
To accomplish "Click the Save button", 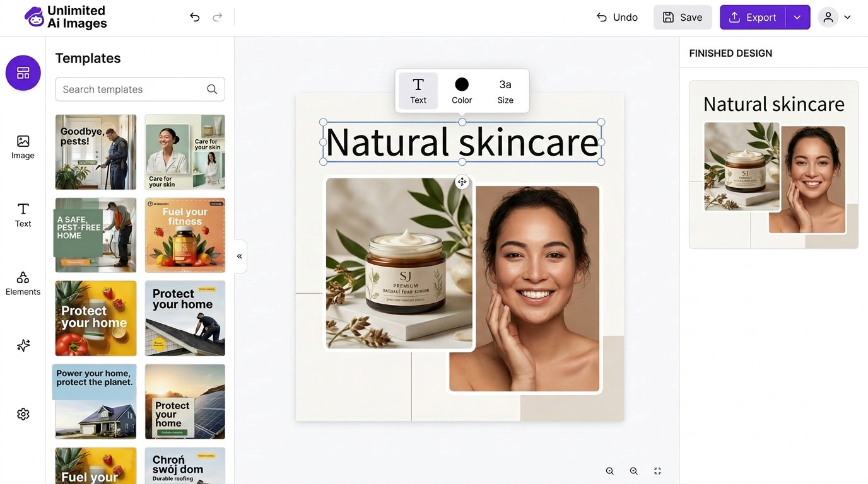I will point(683,18).
